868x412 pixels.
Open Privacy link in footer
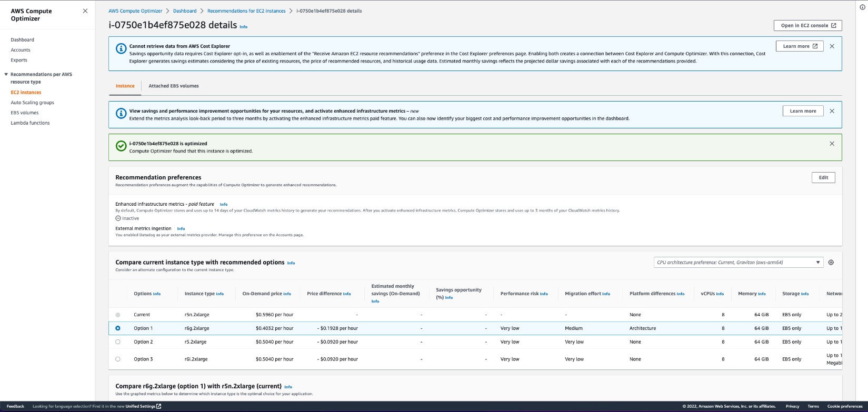pyautogui.click(x=792, y=407)
